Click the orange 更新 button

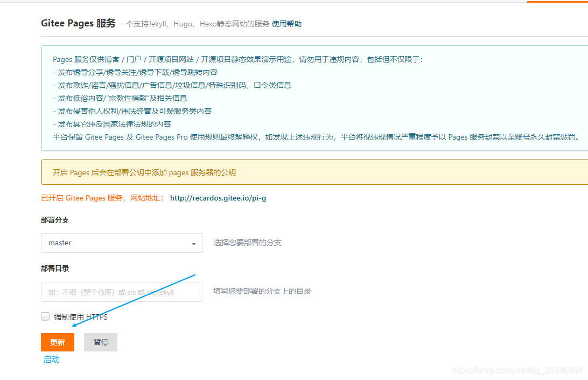58,342
